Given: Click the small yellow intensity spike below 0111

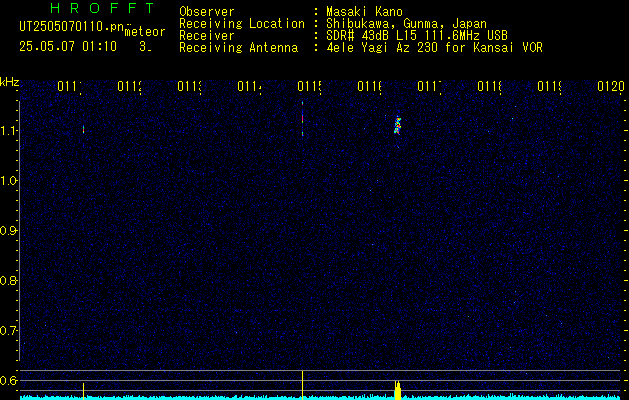Looking at the screenshot, I should coord(83,390).
